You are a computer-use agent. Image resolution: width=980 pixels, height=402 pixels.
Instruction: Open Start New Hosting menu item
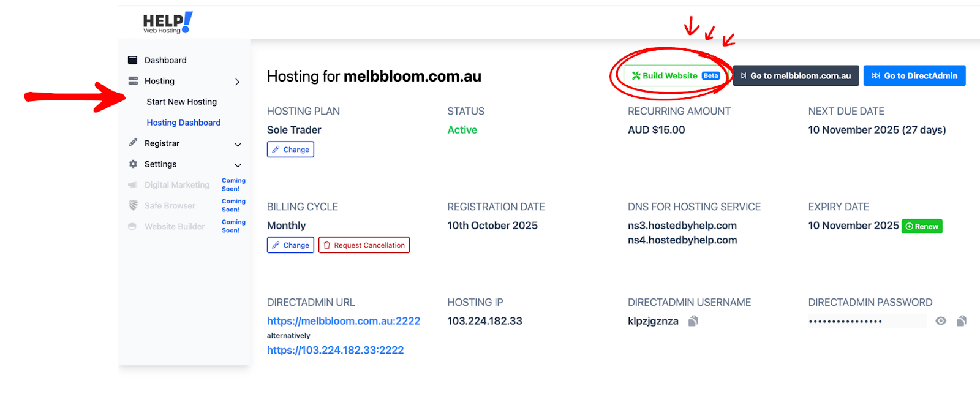coord(181,102)
